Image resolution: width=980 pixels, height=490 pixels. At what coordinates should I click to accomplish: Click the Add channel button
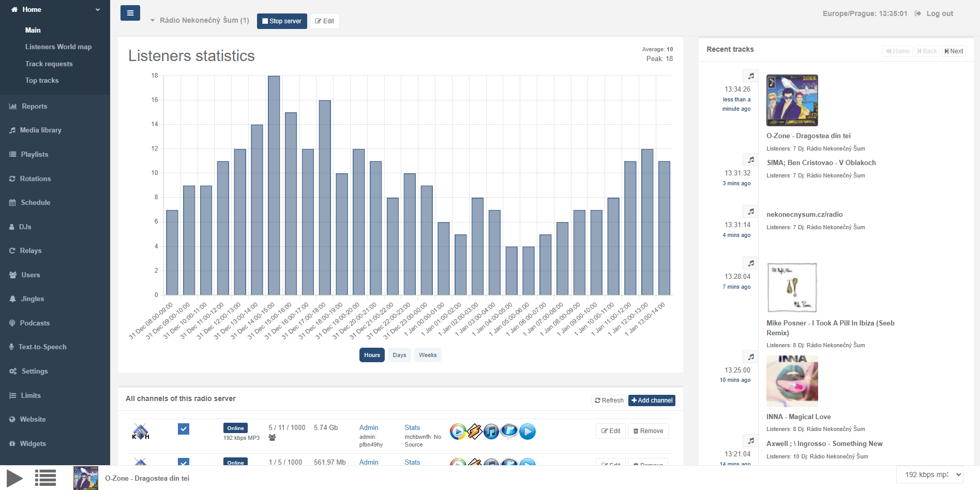pos(652,400)
